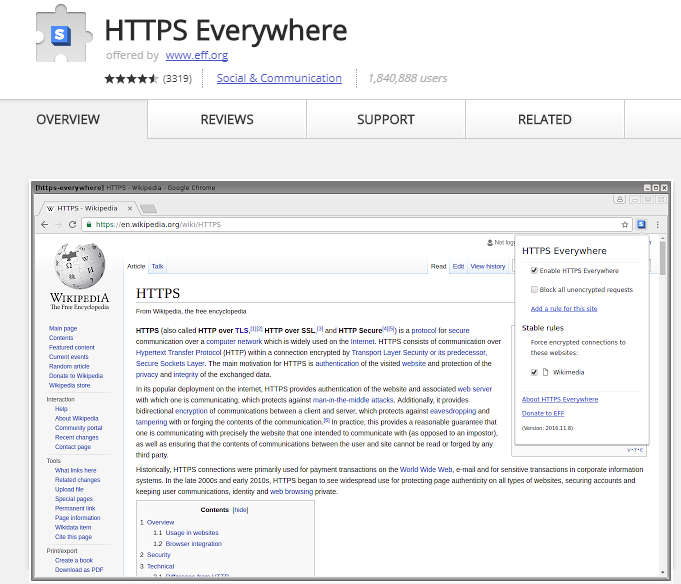Hide the Contents table via hide link
Viewport: 681px width, 584px height.
click(241, 510)
